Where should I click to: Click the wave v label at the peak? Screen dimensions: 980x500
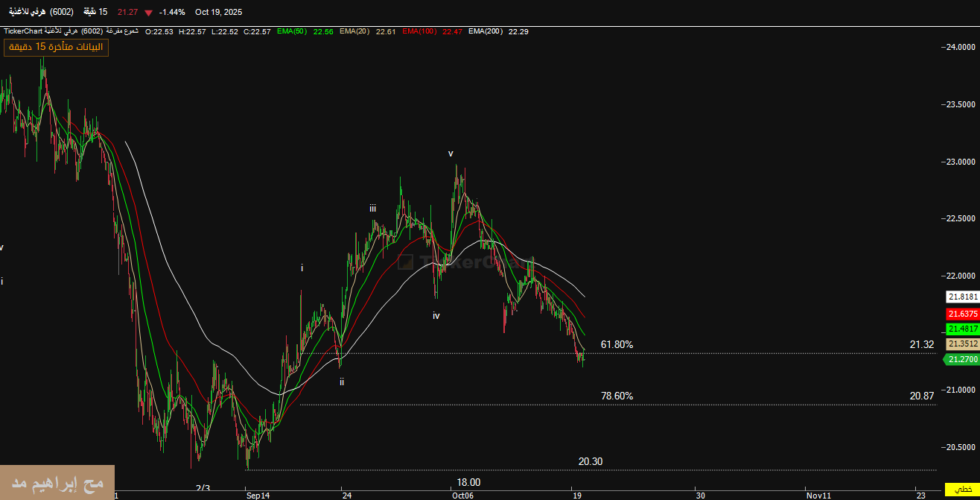click(x=451, y=154)
